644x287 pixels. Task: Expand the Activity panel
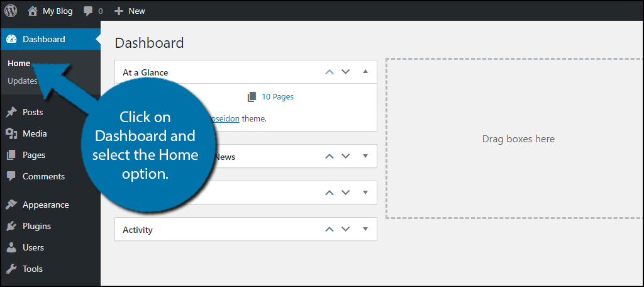coord(365,230)
